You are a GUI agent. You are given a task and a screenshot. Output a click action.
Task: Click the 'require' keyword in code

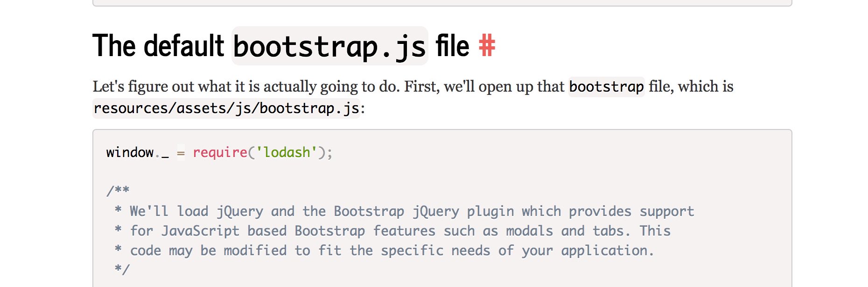[220, 152]
